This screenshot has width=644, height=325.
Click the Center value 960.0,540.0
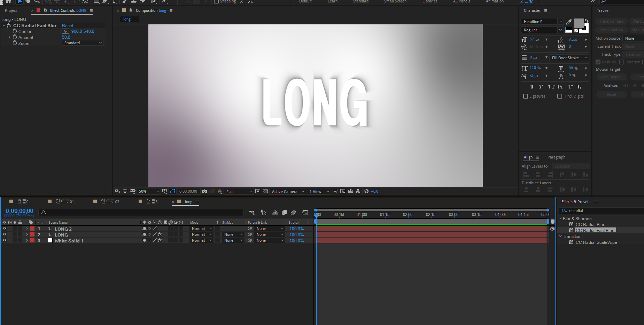coord(83,31)
